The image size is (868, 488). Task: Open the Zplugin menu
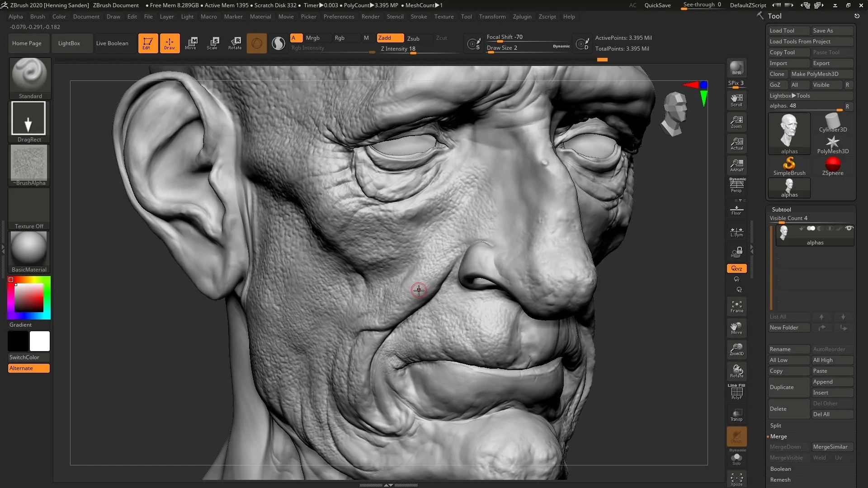point(522,17)
